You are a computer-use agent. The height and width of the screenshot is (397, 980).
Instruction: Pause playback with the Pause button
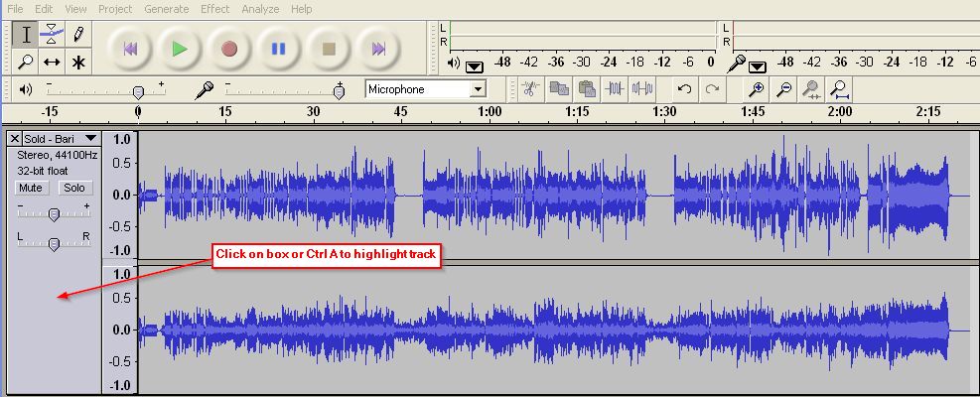[278, 48]
